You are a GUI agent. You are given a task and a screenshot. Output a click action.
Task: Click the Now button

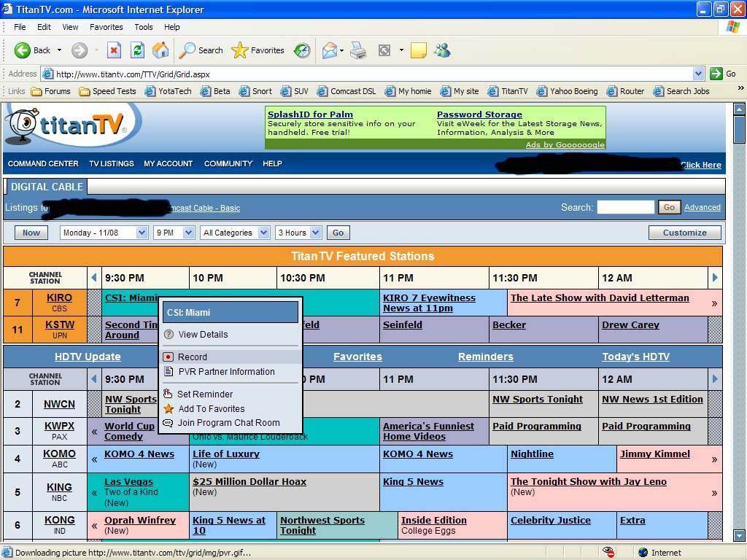[31, 233]
